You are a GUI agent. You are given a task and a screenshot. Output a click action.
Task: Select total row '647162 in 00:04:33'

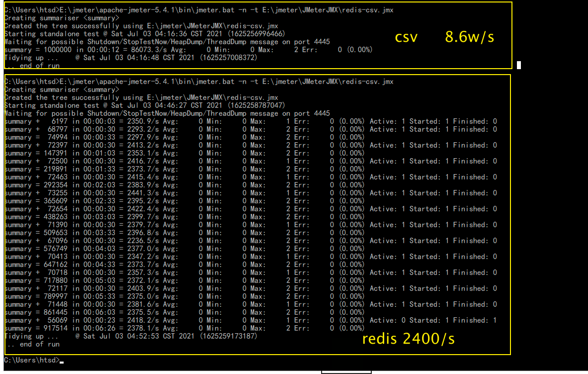click(x=184, y=265)
